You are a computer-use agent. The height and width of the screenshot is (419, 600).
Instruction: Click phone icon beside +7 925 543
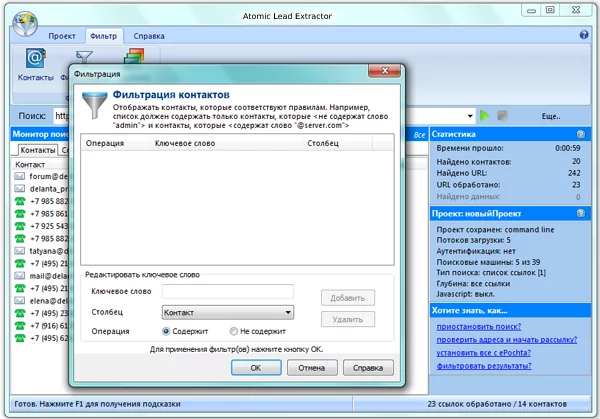point(20,226)
